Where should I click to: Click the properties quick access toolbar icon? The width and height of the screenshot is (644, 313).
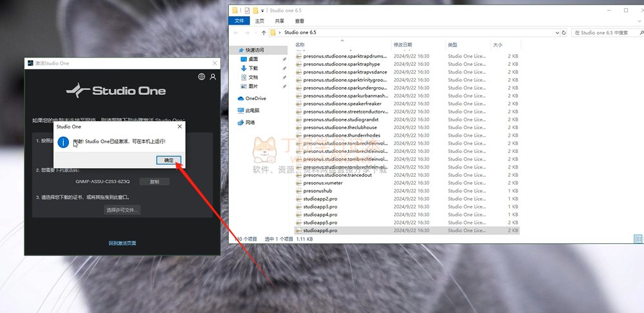pyautogui.click(x=246, y=10)
